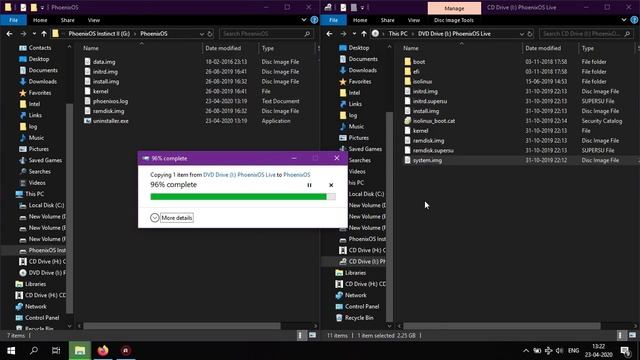The width and height of the screenshot is (640, 360).
Task: Switch left window to large icons view
Action: (x=312, y=336)
